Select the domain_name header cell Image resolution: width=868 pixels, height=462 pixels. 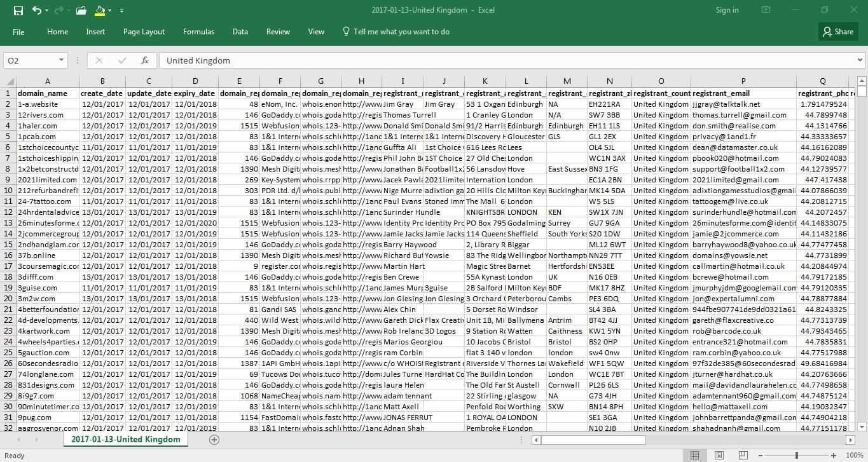(48, 93)
